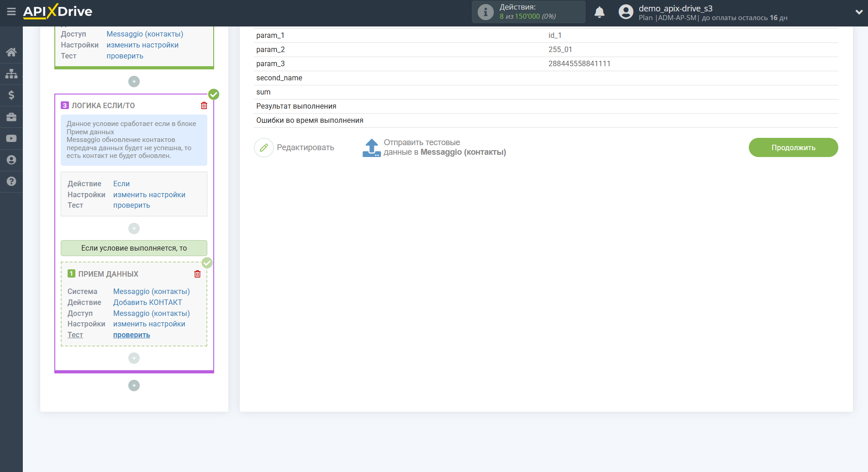Screen dimensions: 868x472
Task: Delete the ЛОГИКА ЕСЛИ/ТО block
Action: (x=204, y=105)
